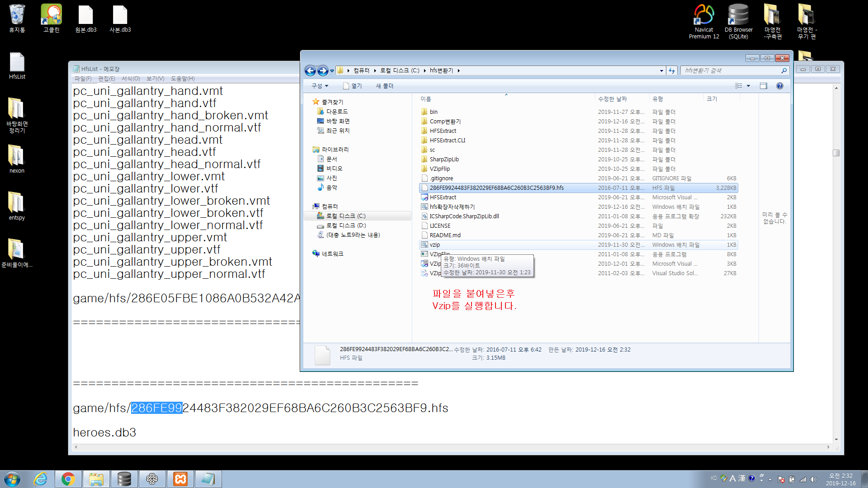The height and width of the screenshot is (488, 868).
Task: Open the database taskbar application
Action: pyautogui.click(x=124, y=479)
